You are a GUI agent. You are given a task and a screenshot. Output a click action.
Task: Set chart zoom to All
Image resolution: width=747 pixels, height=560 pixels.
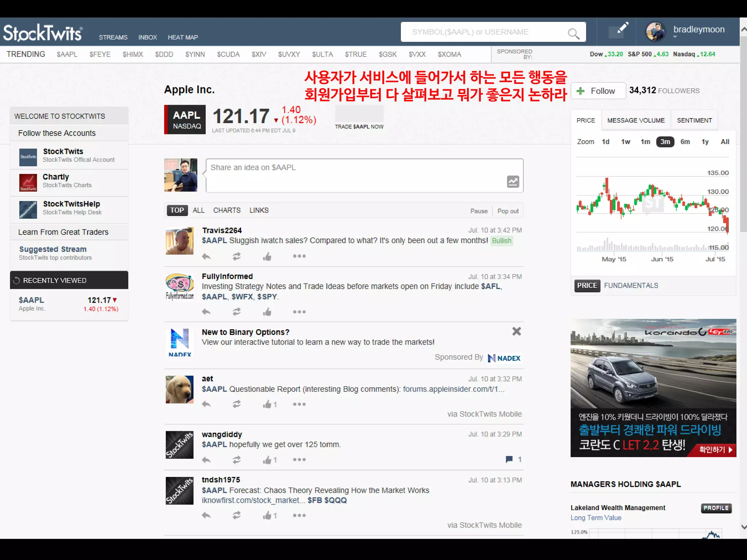tap(725, 142)
